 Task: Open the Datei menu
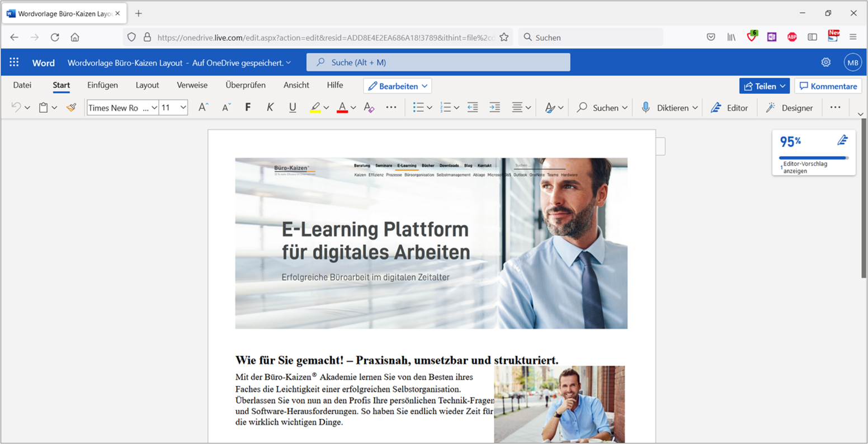22,85
